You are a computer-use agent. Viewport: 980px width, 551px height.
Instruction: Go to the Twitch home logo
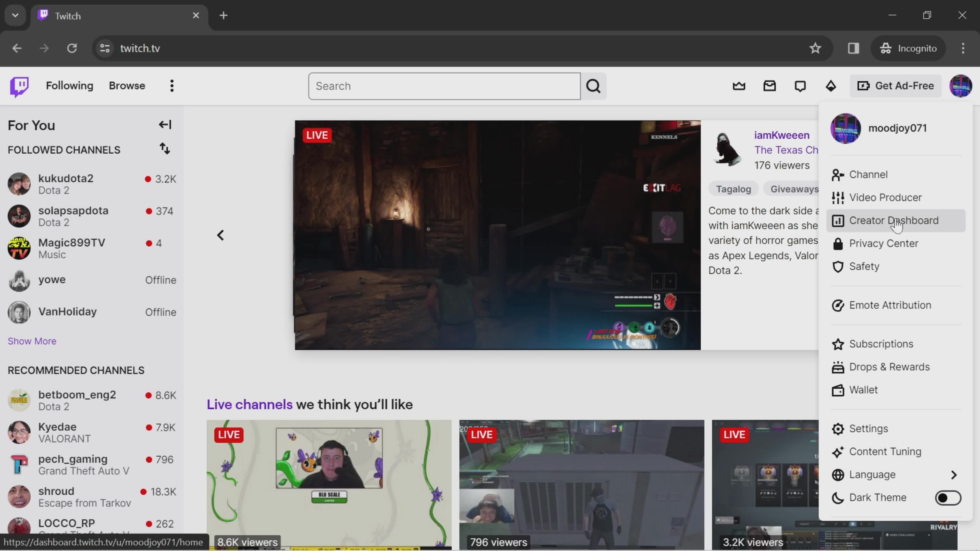click(x=19, y=86)
